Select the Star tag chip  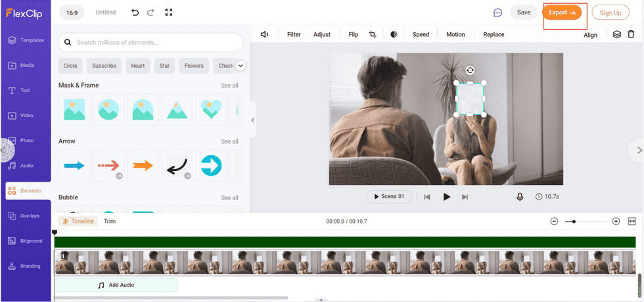(x=165, y=66)
